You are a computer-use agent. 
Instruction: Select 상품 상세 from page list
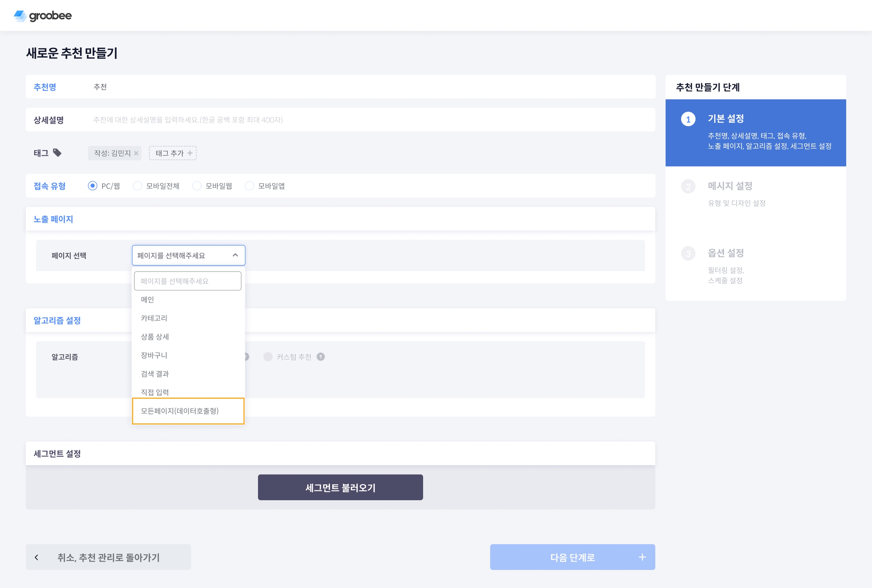point(155,337)
